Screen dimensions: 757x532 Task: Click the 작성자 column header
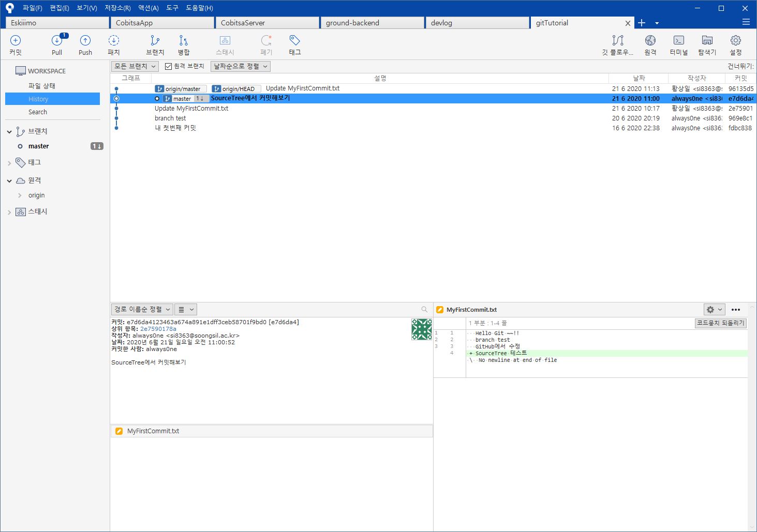697,78
